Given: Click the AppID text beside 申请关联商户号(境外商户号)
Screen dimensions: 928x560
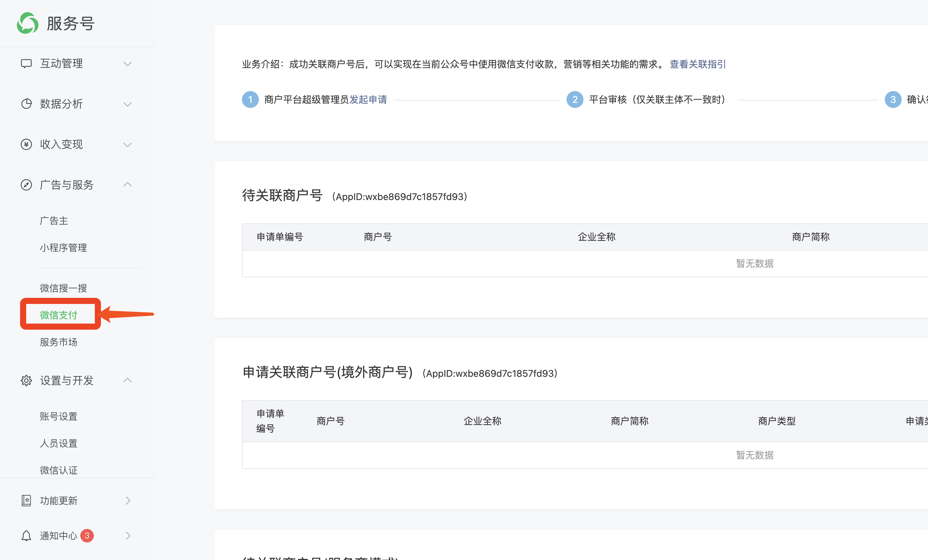Looking at the screenshot, I should [490, 373].
